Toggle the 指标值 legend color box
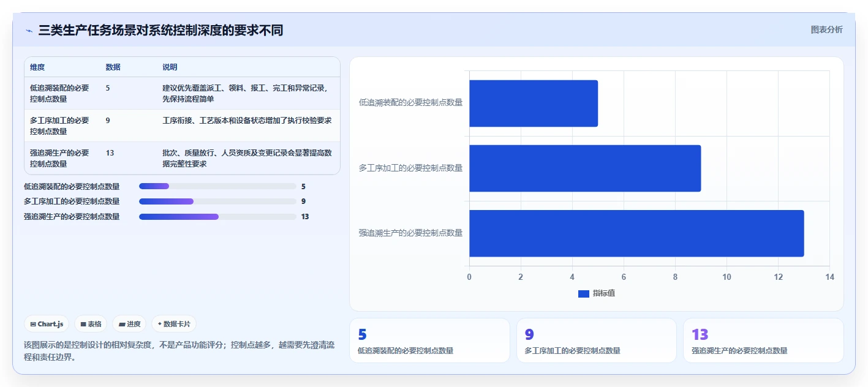The height and width of the screenshot is (387, 868). point(584,294)
